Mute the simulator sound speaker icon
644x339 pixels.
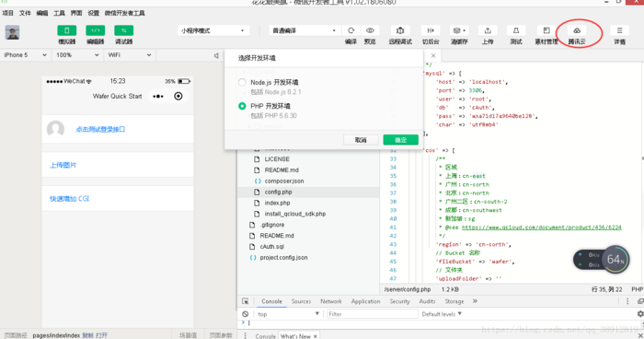pyautogui.click(x=216, y=55)
